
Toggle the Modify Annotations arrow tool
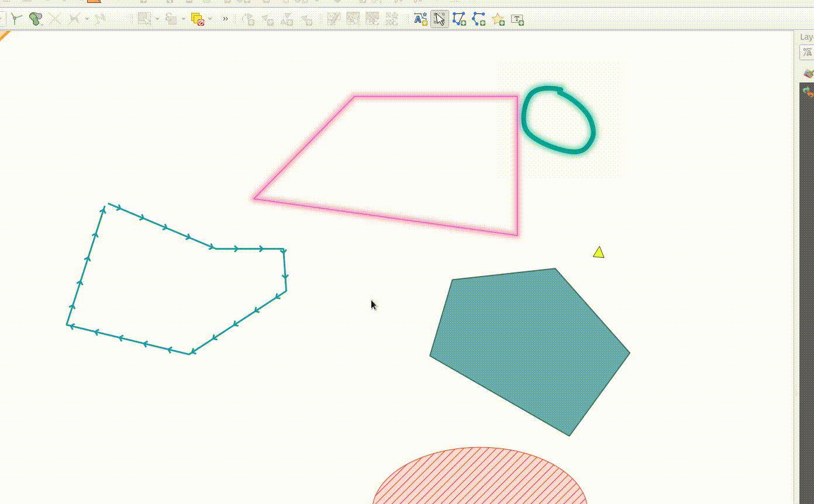click(440, 19)
